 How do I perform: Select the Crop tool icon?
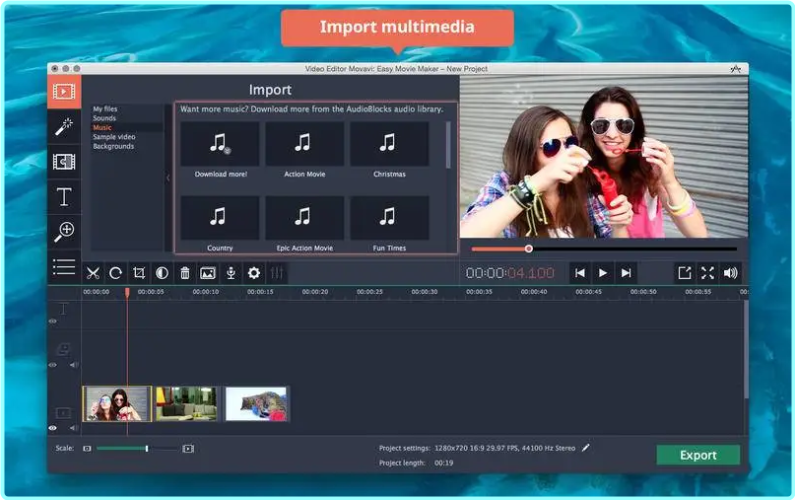[139, 273]
